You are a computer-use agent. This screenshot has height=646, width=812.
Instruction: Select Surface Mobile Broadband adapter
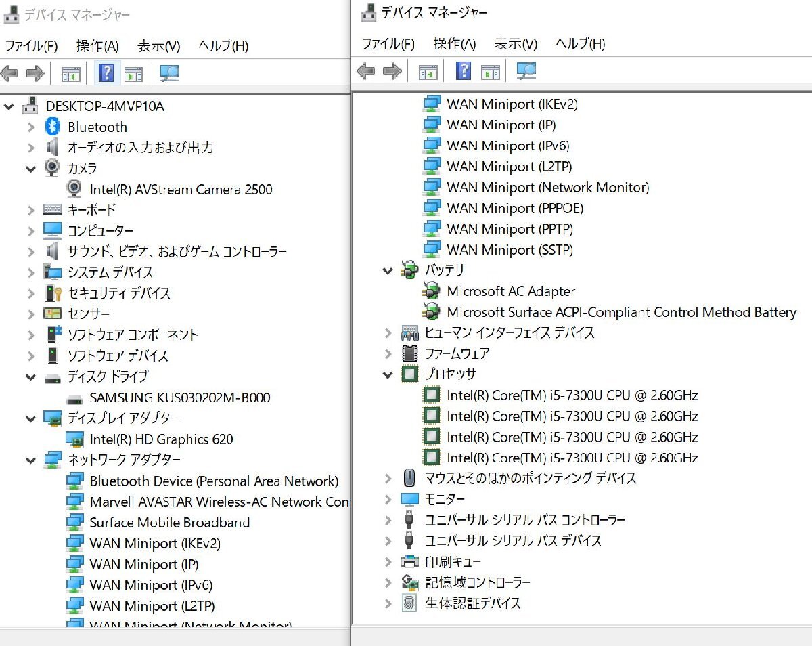point(169,523)
